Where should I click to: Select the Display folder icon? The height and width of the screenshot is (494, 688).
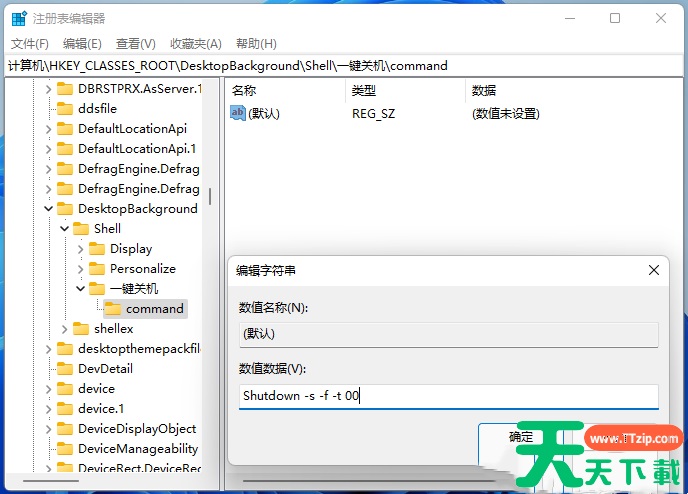point(97,249)
